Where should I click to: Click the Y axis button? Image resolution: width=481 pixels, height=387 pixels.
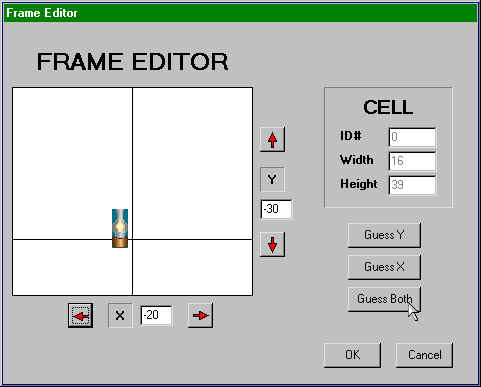coord(272,180)
